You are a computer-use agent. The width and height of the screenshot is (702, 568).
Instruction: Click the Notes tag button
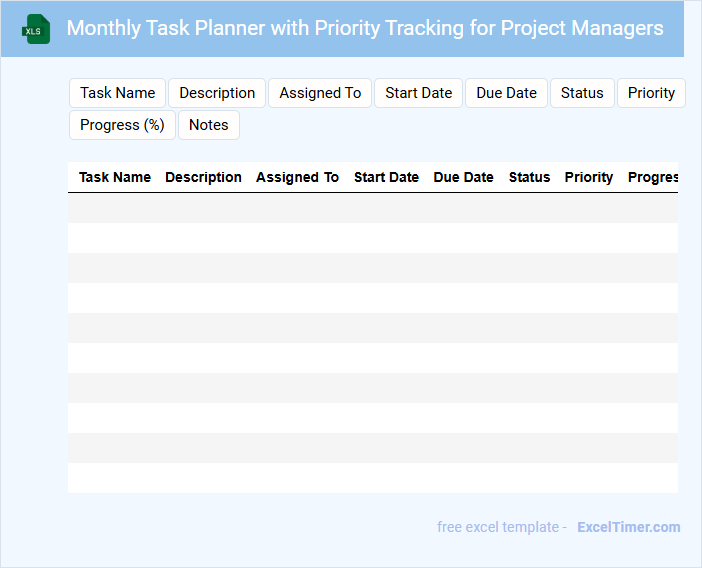pos(208,125)
